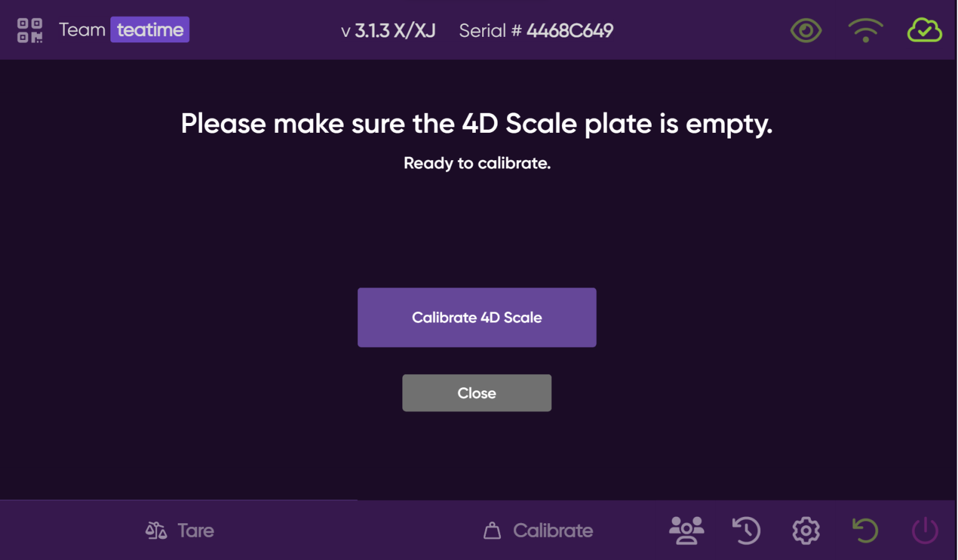The height and width of the screenshot is (560, 958).
Task: Open the device settings gear
Action: (805, 530)
